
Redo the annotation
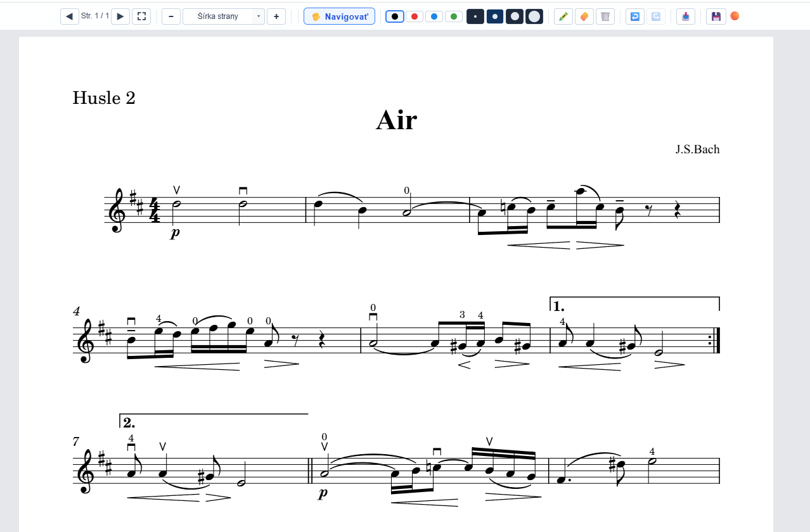tap(656, 16)
